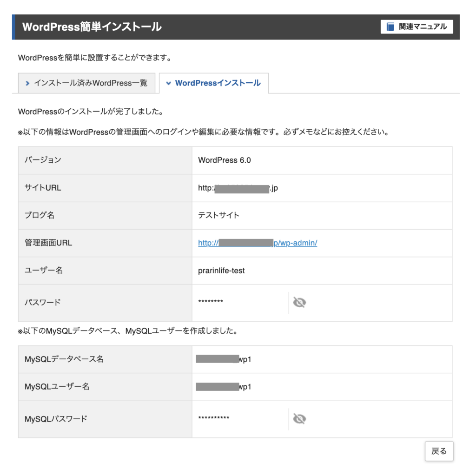Click the masked MySQL password asterisks
This screenshot has width=476, height=476.
pos(214,418)
